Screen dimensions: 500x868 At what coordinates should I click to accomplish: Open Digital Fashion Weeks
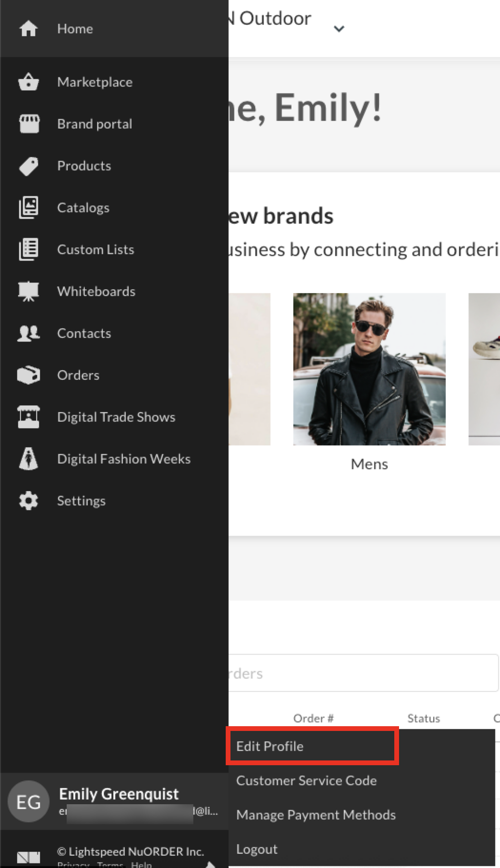(114, 459)
